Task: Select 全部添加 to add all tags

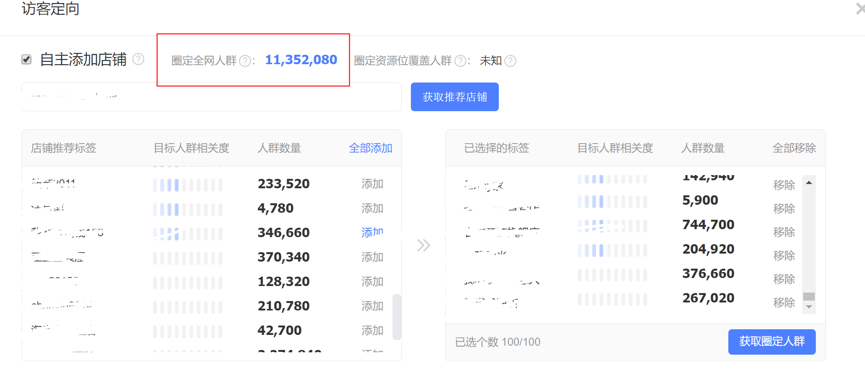Action: click(371, 148)
